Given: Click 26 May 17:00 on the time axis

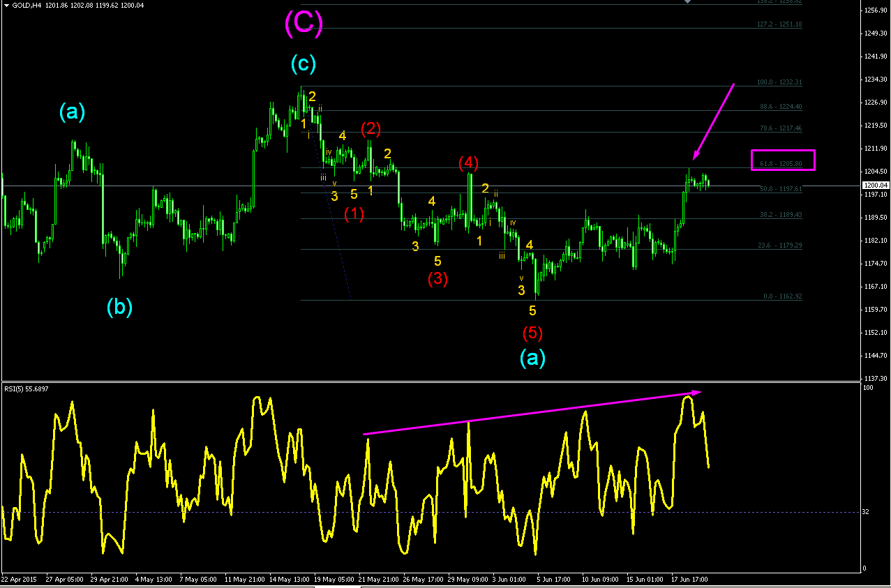Looking at the screenshot, I should [422, 579].
